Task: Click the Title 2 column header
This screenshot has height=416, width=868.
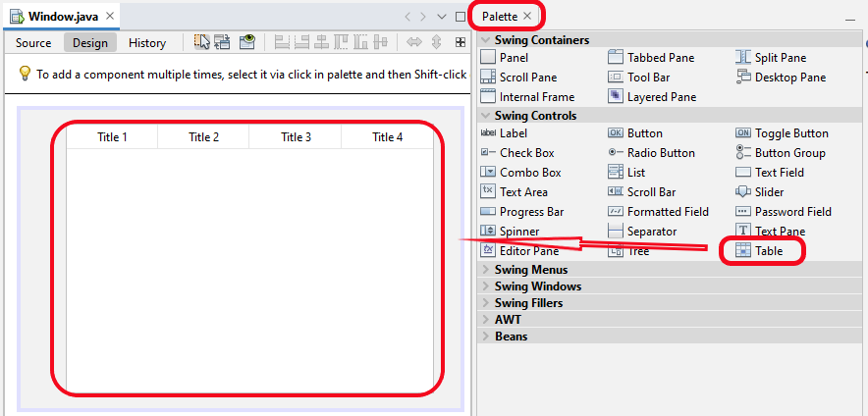Action: 203,137
